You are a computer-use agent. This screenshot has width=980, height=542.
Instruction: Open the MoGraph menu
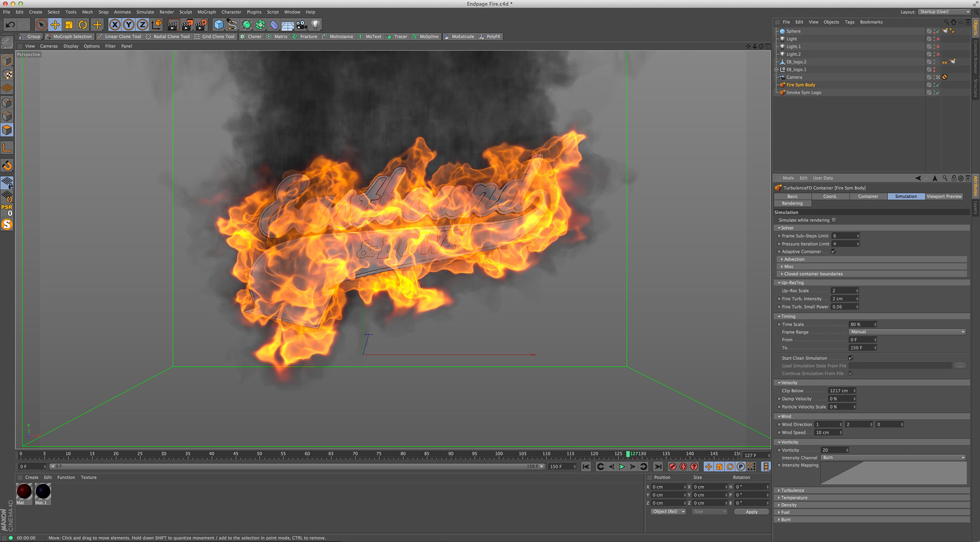(207, 12)
